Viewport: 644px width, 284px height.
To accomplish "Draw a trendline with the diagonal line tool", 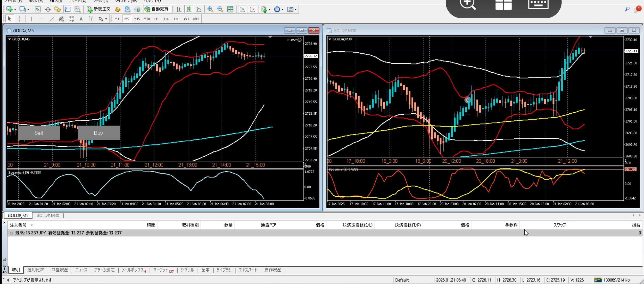I will [x=52, y=19].
